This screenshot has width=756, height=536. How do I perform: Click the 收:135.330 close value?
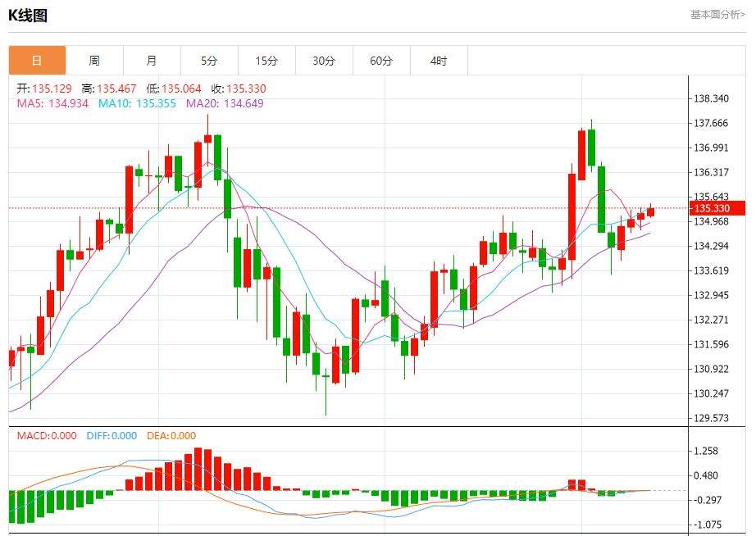(x=239, y=89)
